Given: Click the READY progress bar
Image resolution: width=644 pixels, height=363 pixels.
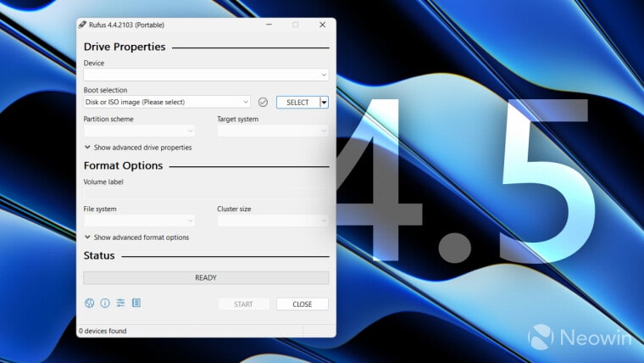Looking at the screenshot, I should 206,277.
